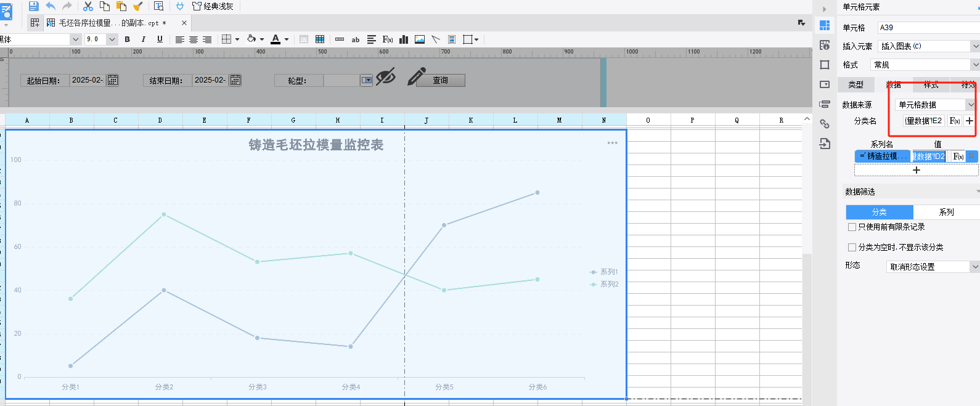980x406 pixels.
Task: Edit parameter pane with pencil icon
Action: tap(417, 77)
